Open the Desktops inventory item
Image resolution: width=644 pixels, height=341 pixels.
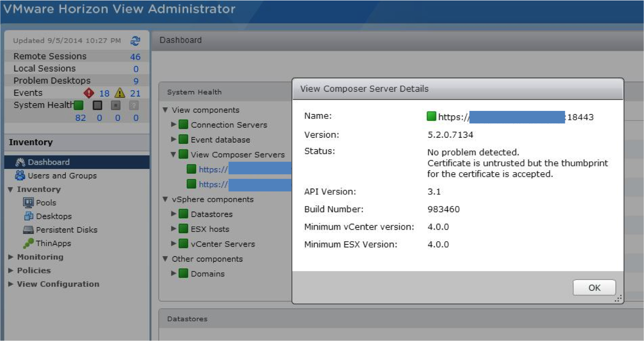pyautogui.click(x=54, y=216)
